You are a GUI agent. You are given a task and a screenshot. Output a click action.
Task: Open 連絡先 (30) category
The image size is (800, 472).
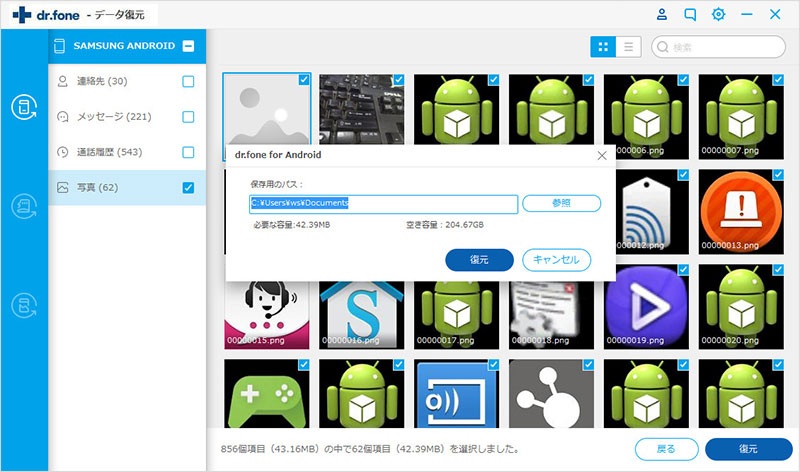(x=127, y=81)
